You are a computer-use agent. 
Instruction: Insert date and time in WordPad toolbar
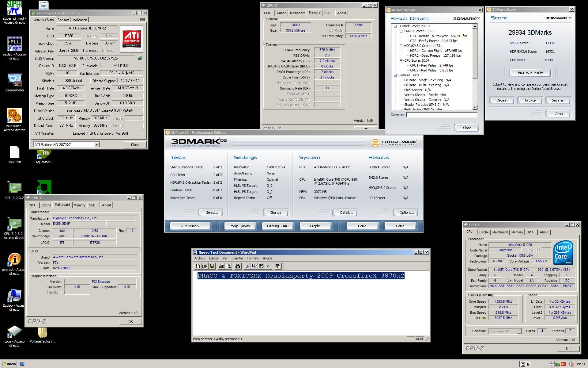coord(278,266)
